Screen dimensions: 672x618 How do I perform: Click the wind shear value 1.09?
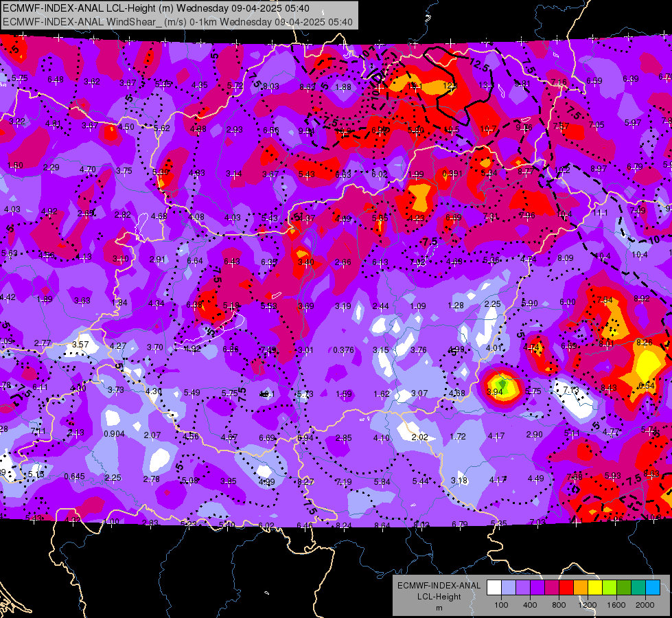tap(418, 306)
